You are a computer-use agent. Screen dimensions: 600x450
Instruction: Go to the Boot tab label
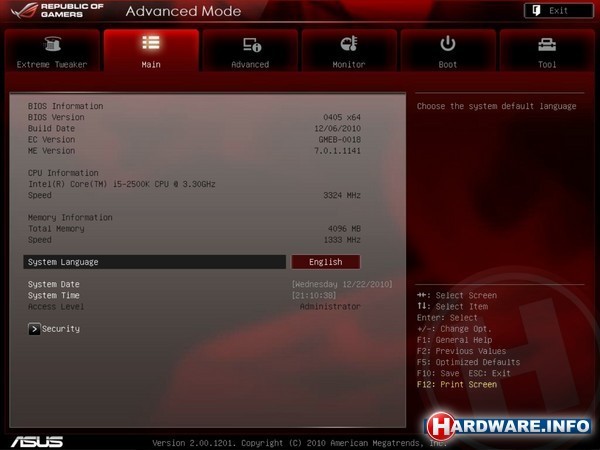[x=448, y=64]
